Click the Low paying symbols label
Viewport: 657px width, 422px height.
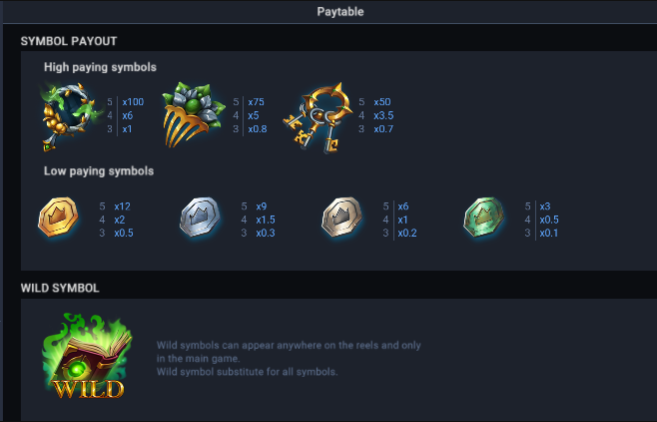tap(99, 171)
